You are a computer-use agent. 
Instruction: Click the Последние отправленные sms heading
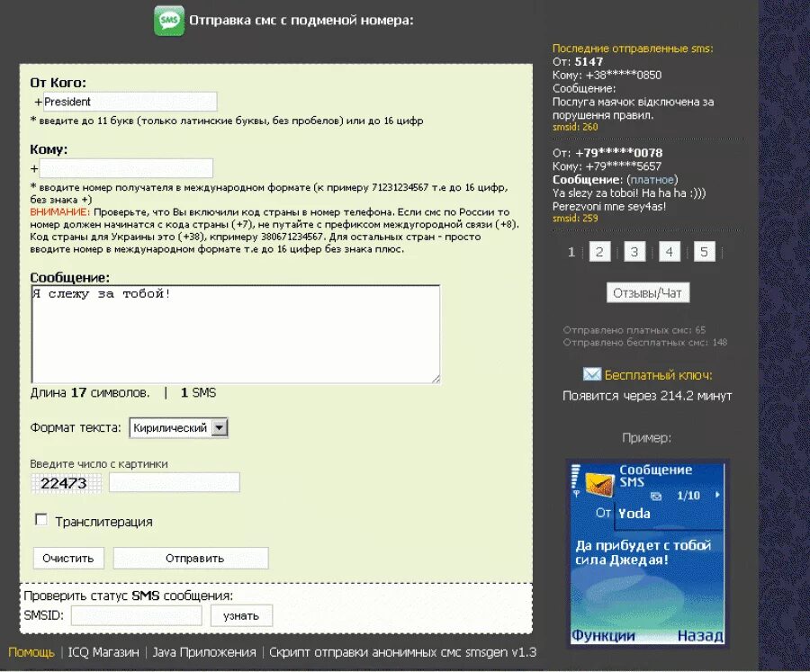(633, 49)
